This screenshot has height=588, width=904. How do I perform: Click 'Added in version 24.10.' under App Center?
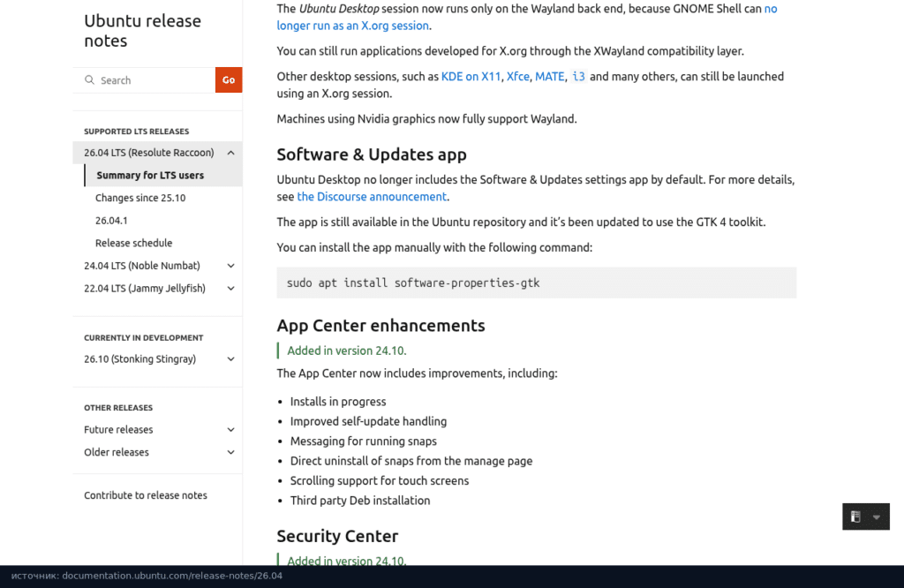coord(346,351)
